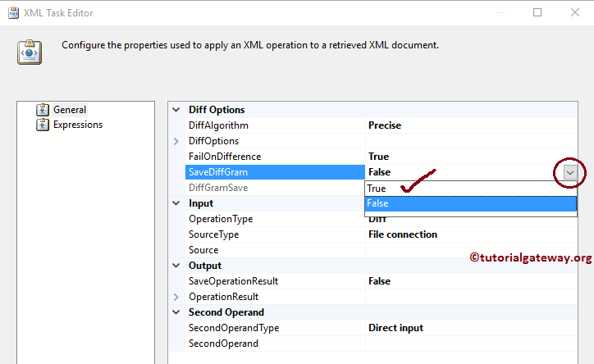Screen dimensions: 594x364
Task: Open the Expressions page
Action: pos(78,125)
